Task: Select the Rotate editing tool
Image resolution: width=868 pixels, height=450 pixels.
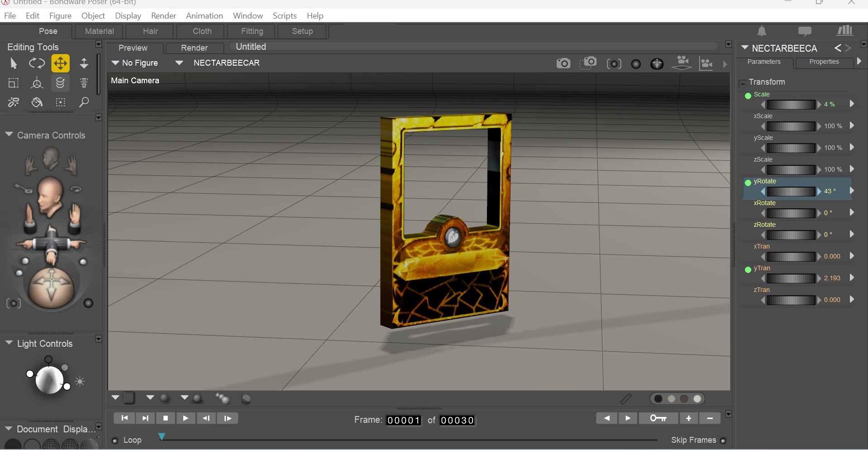Action: (x=37, y=63)
